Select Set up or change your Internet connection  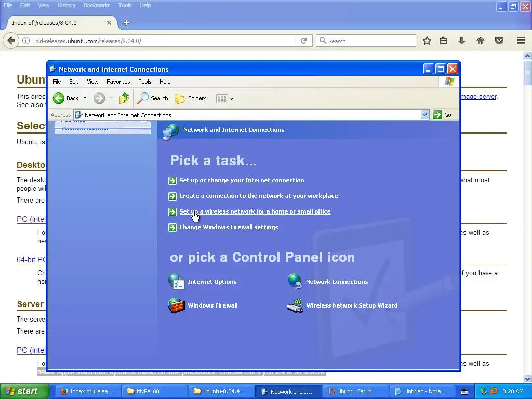[x=242, y=180]
